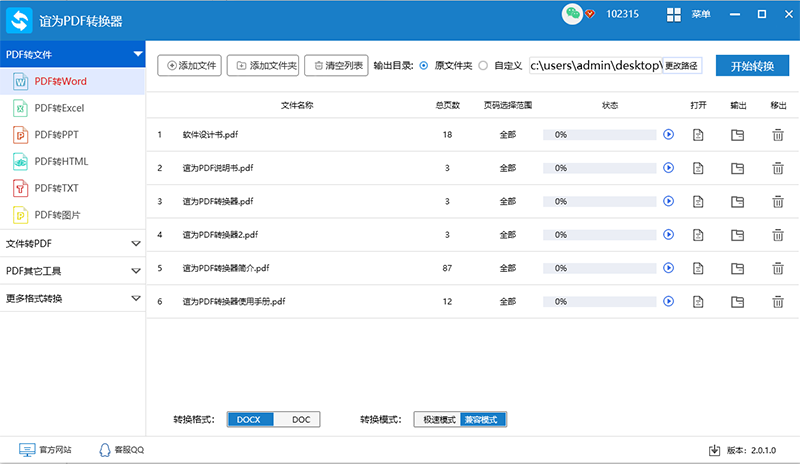Click the 开始转换 button

(752, 66)
